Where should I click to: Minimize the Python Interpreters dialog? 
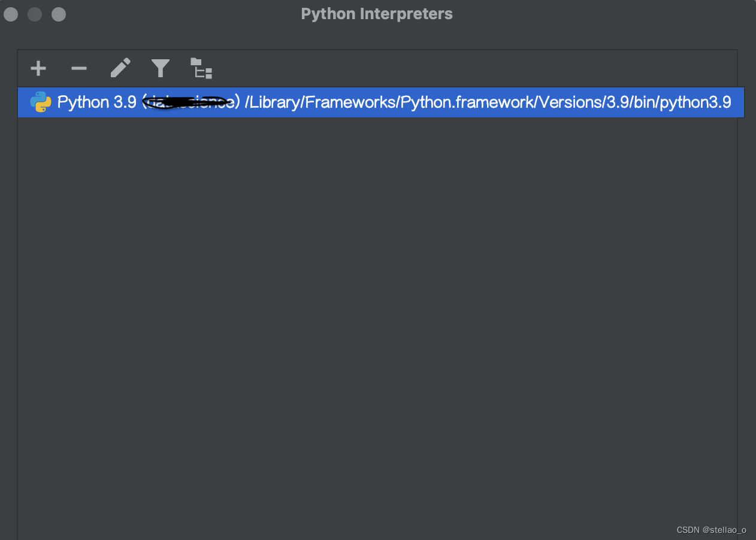coord(34,14)
